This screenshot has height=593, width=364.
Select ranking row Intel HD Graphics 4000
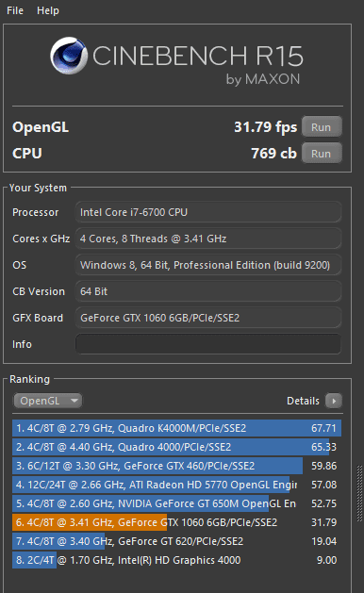[x=176, y=560]
